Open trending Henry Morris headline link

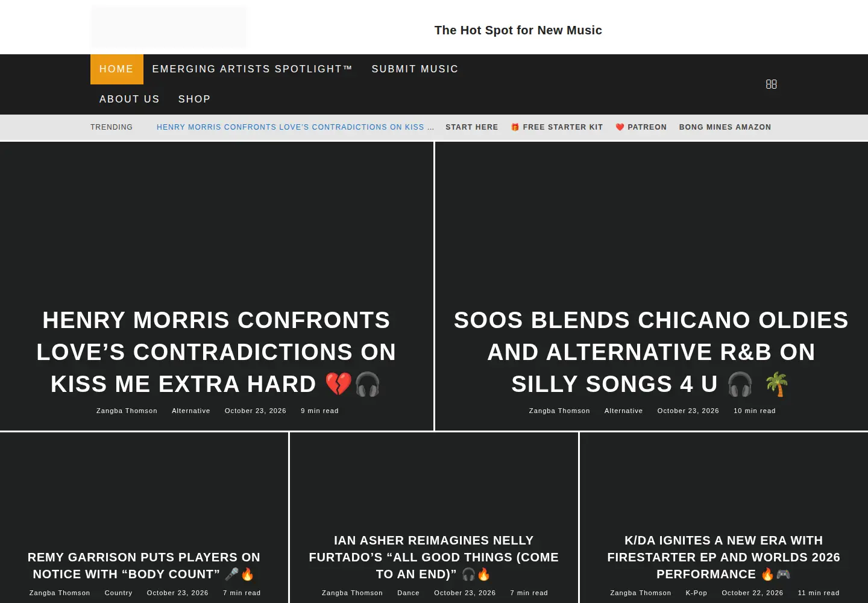(x=295, y=127)
